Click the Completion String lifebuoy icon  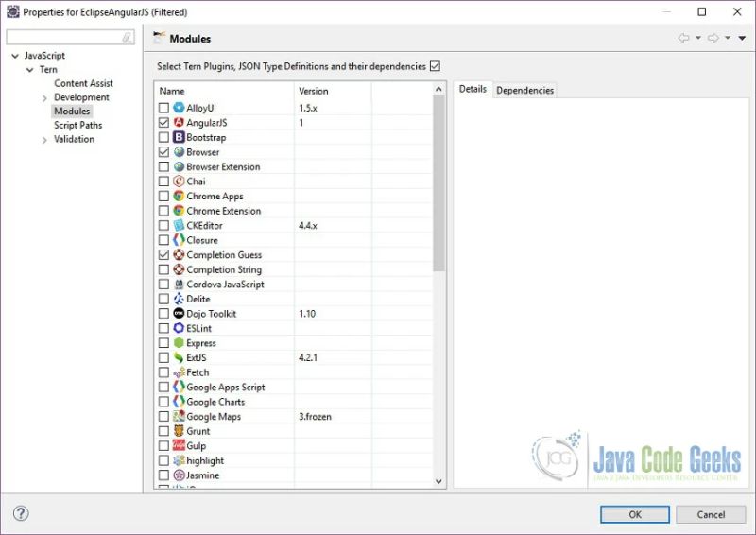tap(179, 269)
